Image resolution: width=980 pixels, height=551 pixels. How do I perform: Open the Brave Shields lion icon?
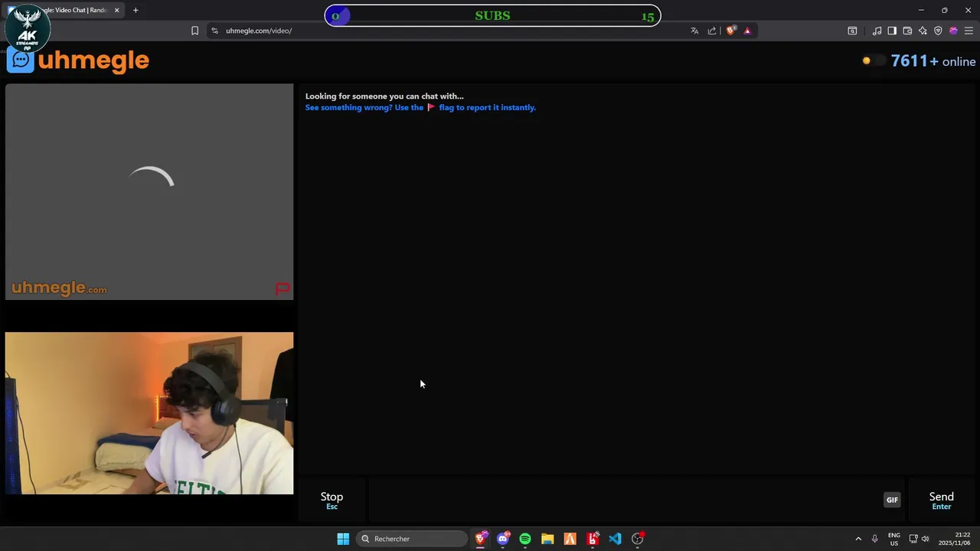pos(731,31)
